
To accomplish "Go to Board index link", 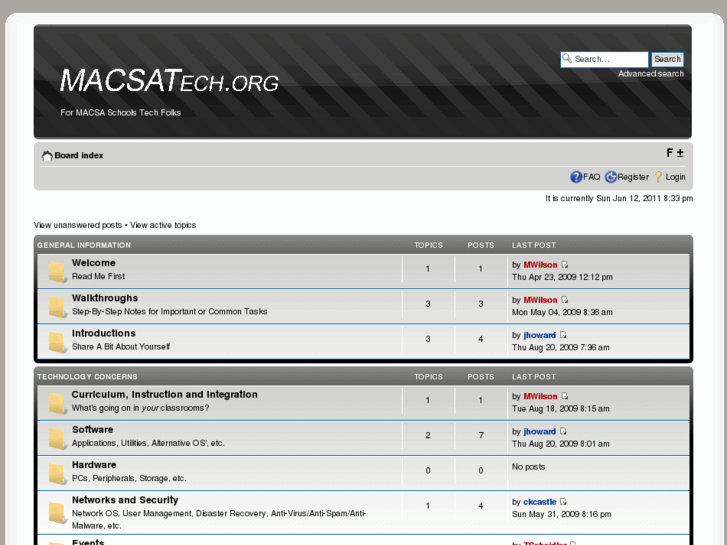I will pos(79,155).
